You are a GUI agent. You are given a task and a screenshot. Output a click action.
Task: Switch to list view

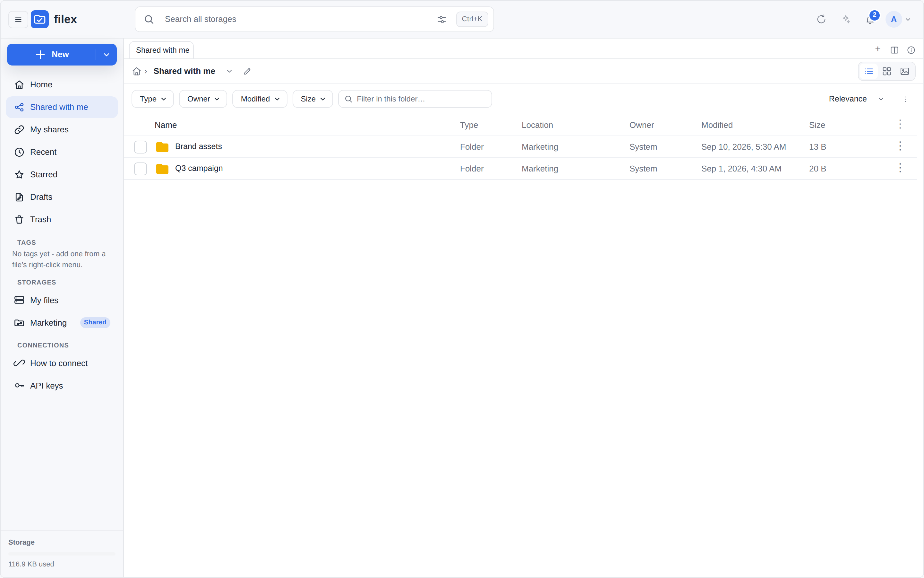coord(868,72)
